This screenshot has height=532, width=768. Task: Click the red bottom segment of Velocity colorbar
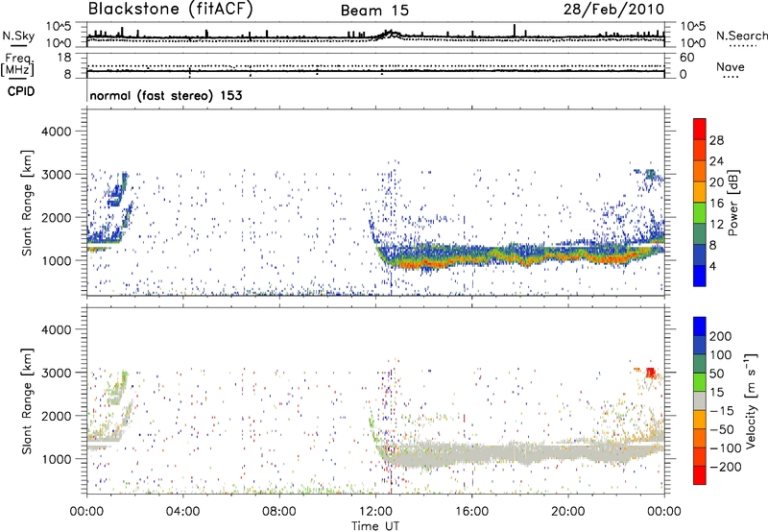click(700, 475)
